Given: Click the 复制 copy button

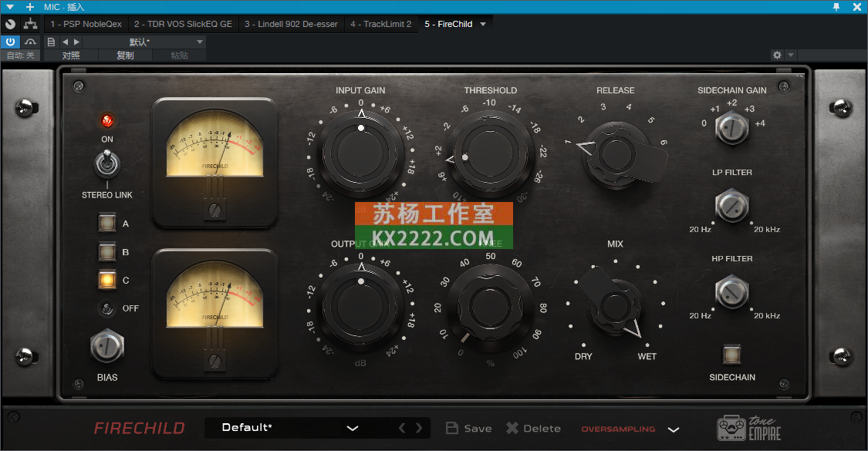Looking at the screenshot, I should pos(125,56).
